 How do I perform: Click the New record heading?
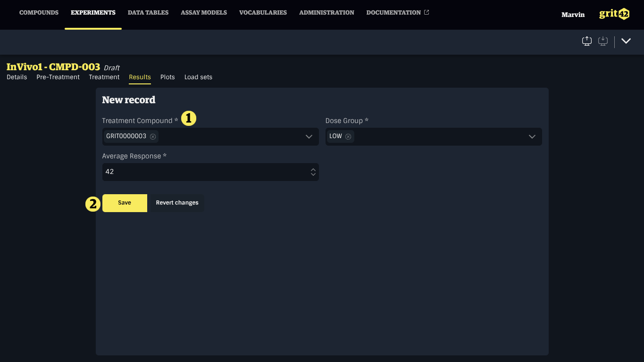(129, 100)
